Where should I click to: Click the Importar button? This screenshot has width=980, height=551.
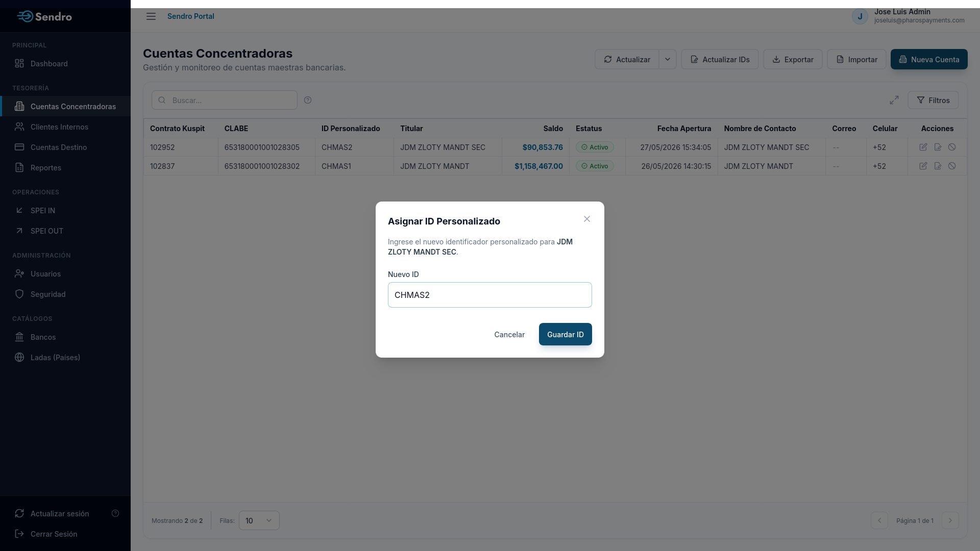856,59
